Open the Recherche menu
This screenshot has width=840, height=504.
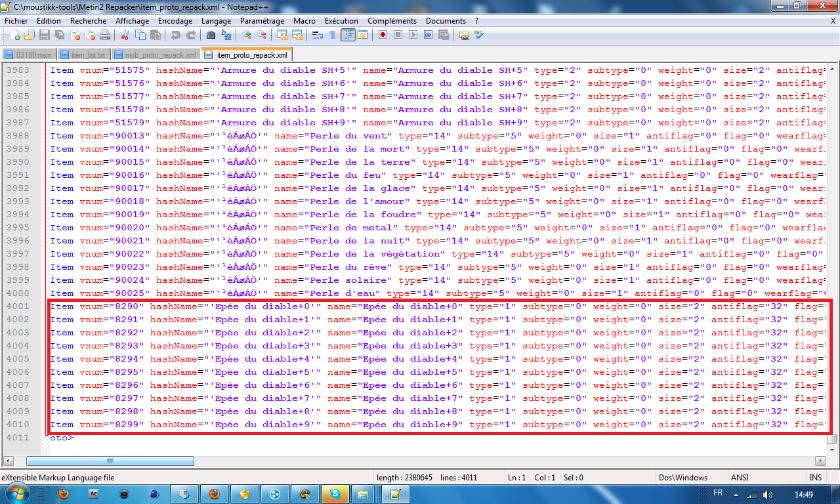[x=89, y=21]
